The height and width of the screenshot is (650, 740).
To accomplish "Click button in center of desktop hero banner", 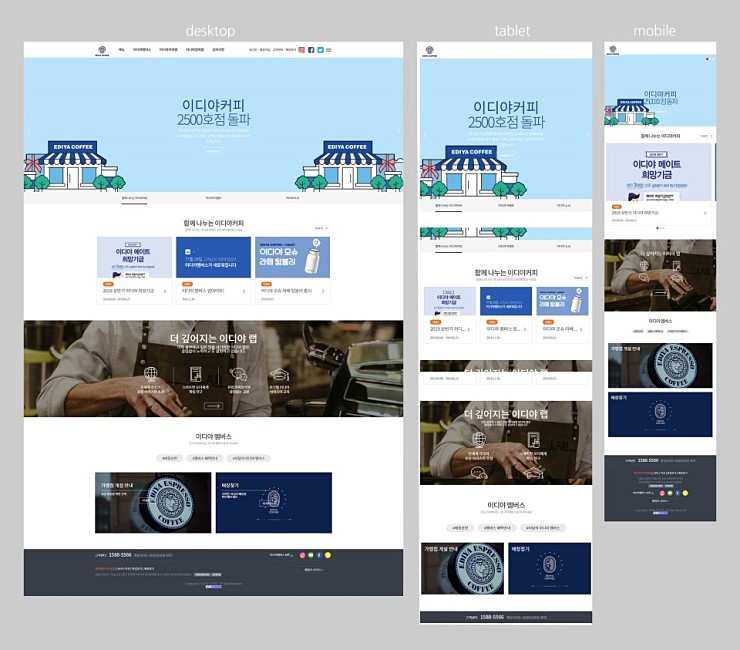I will (x=213, y=151).
